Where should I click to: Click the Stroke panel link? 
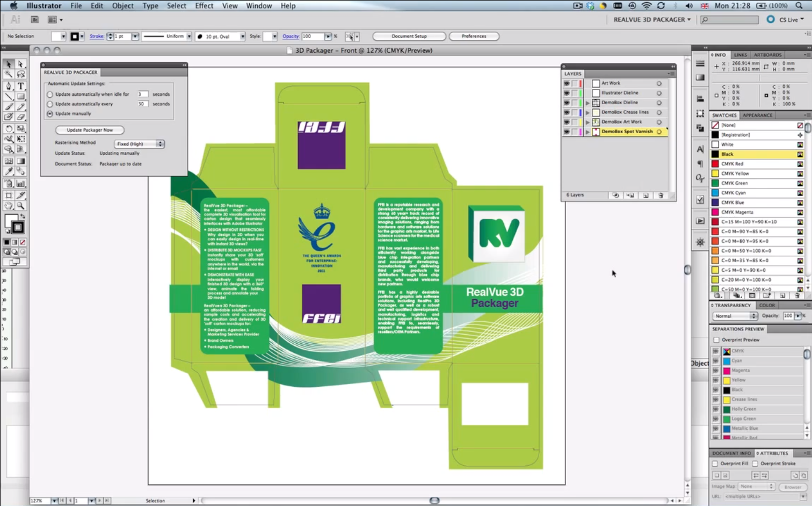click(97, 37)
